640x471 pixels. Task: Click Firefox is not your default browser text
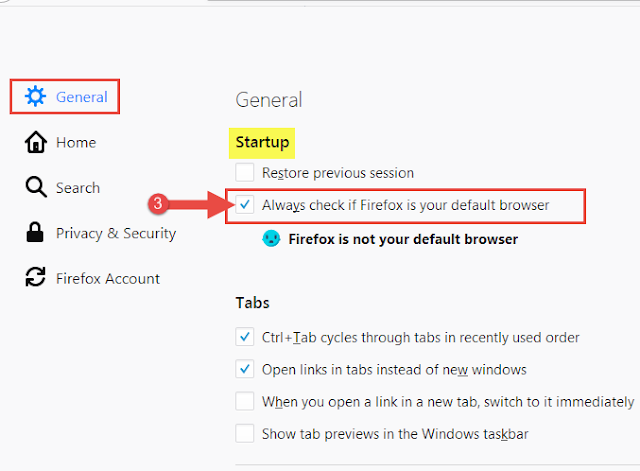[x=403, y=239]
